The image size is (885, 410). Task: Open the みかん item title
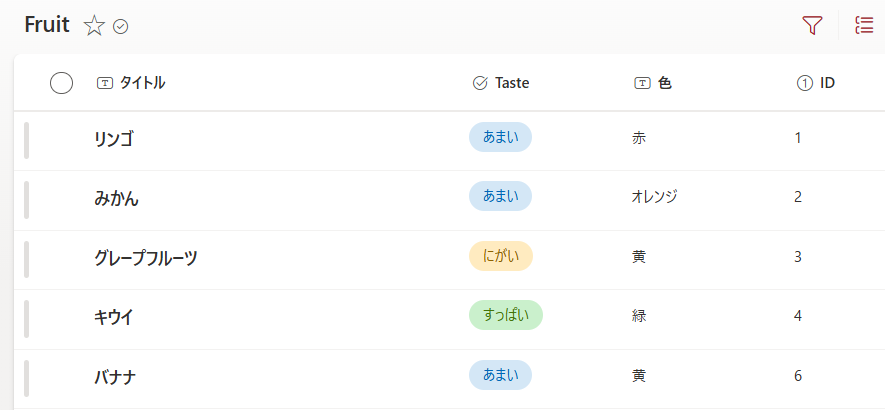(116, 198)
